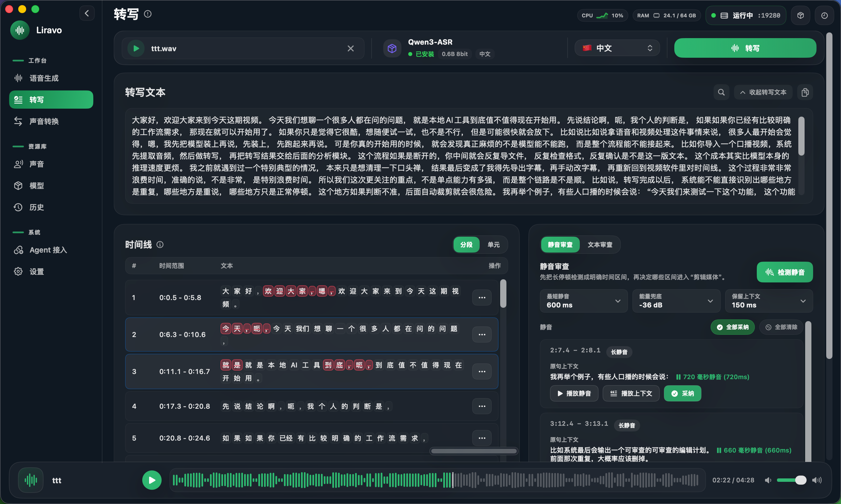Image resolution: width=841 pixels, height=504 pixels.
Task: Switch timeline view to 单元
Action: 493,245
